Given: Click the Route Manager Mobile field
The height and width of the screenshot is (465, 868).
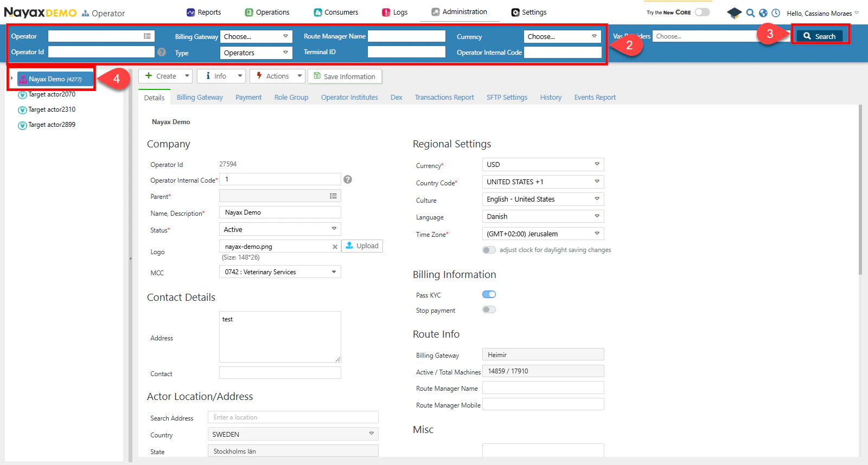Looking at the screenshot, I should tap(543, 404).
